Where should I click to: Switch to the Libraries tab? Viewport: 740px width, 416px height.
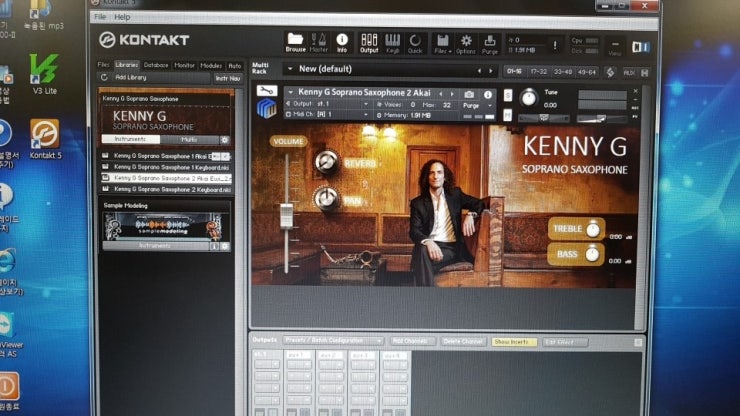pos(126,65)
